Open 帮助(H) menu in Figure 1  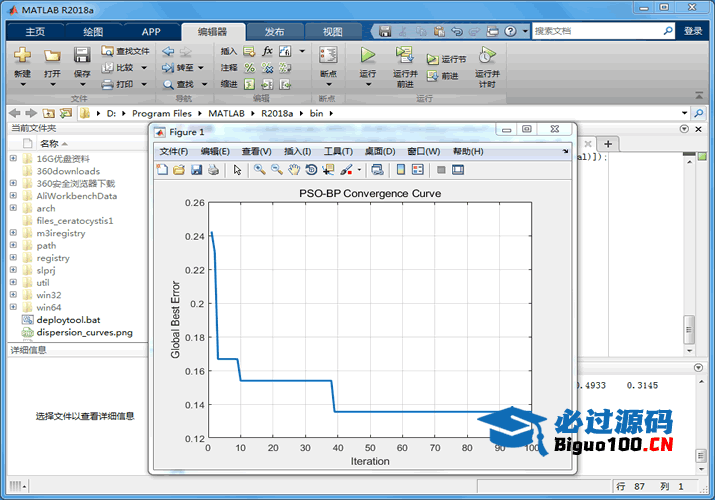[x=468, y=151]
